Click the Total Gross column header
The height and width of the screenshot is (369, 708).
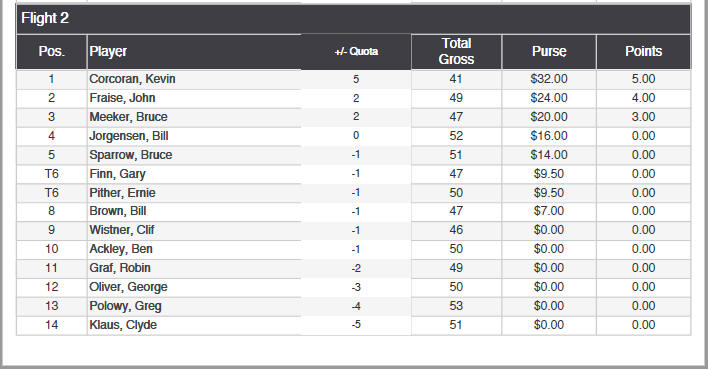pyautogui.click(x=456, y=51)
